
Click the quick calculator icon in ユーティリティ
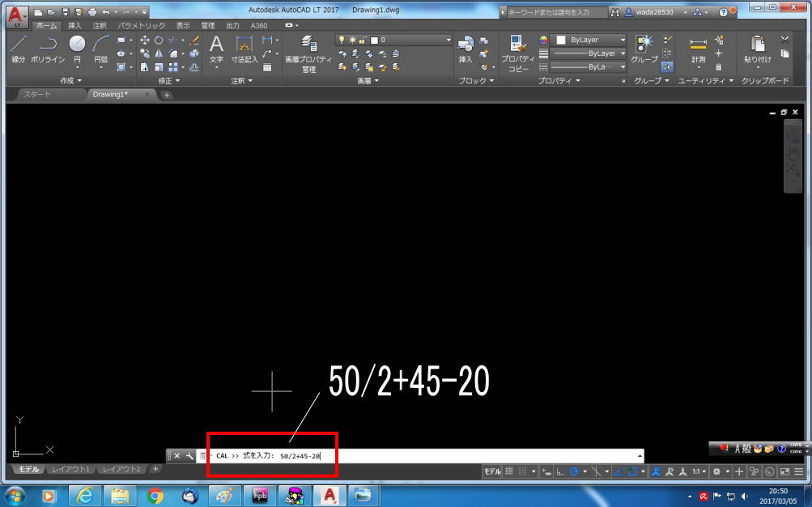(x=719, y=66)
